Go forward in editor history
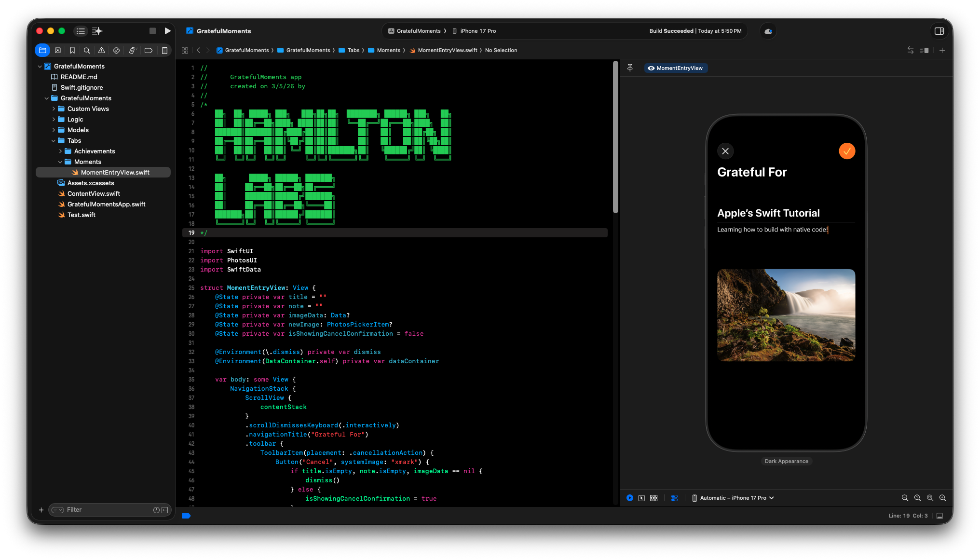Viewport: 980px width, 560px height. click(x=208, y=50)
